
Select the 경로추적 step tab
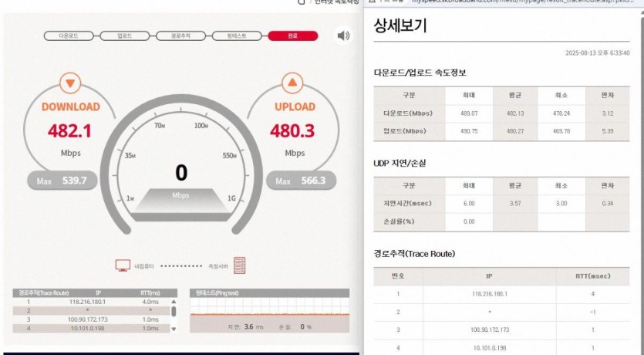tap(182, 35)
